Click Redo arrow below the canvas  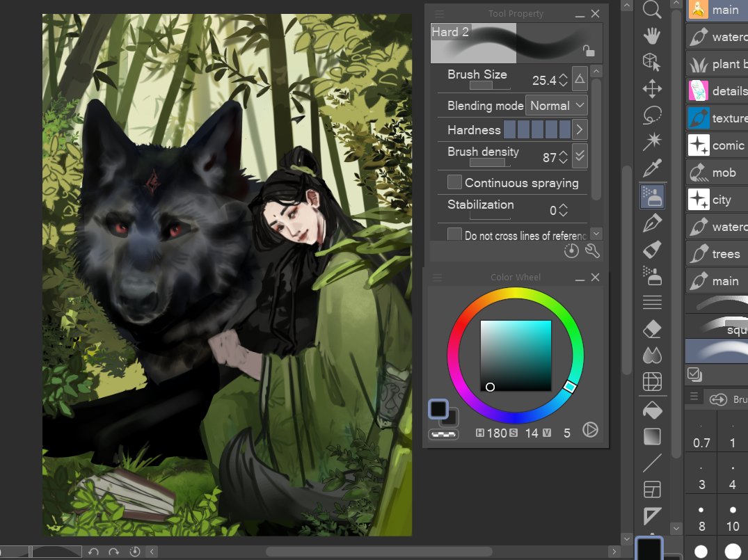[x=113, y=552]
